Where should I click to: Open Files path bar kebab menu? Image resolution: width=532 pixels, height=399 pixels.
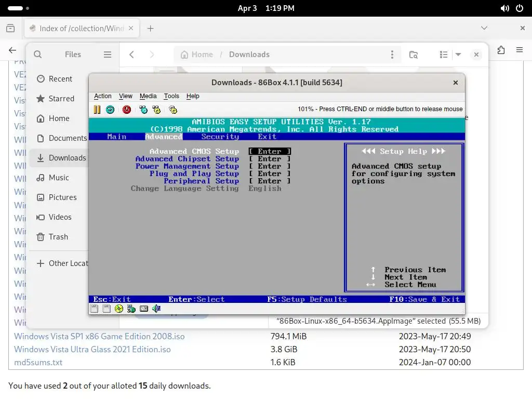pos(392,54)
